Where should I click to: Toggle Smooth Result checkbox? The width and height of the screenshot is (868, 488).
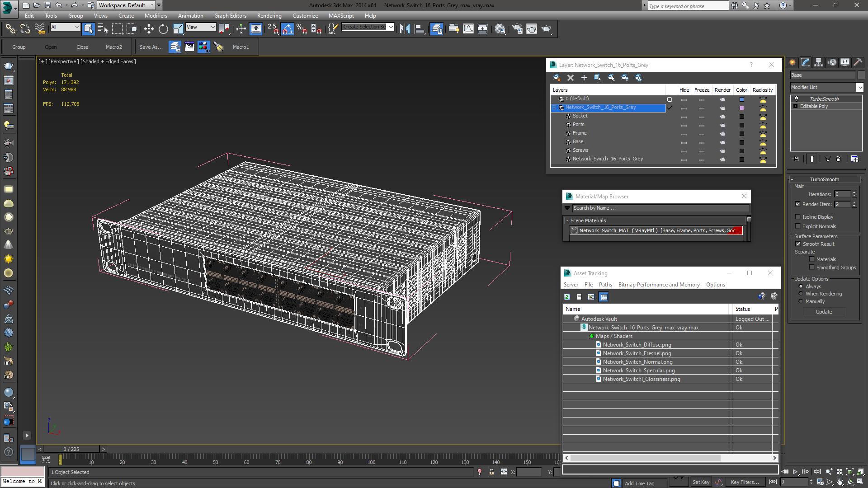pos(798,244)
